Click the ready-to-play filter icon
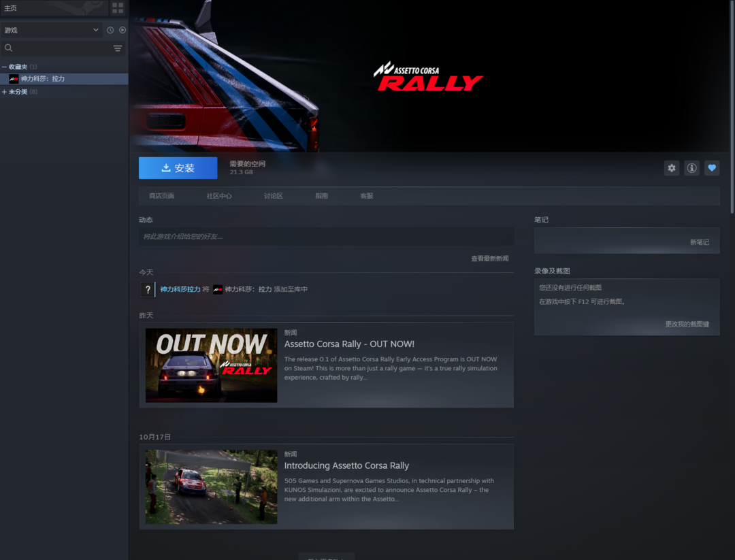 (122, 30)
